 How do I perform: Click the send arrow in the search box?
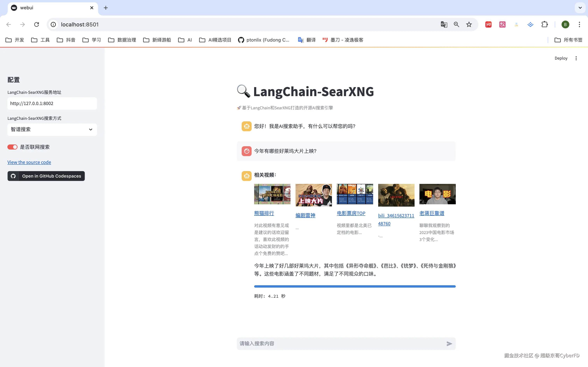pos(449,344)
